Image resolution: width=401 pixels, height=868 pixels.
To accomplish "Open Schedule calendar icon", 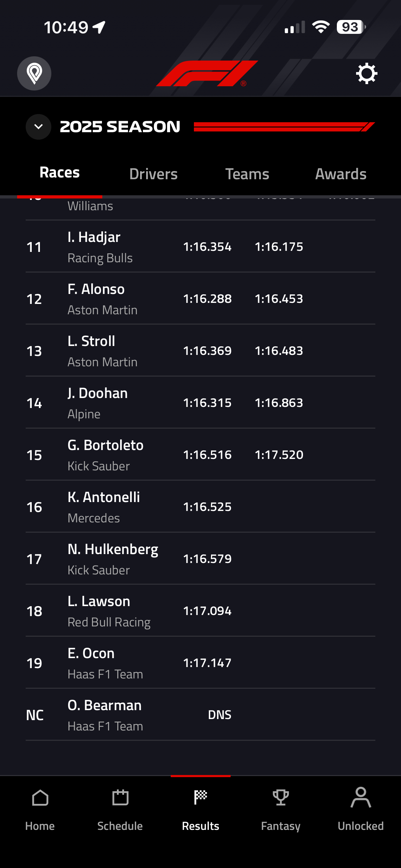I will click(x=120, y=798).
